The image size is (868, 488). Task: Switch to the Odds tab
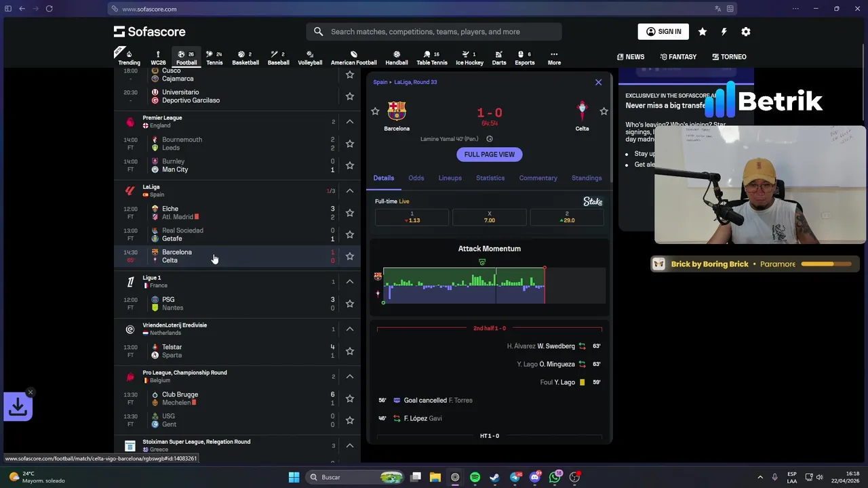click(x=416, y=178)
